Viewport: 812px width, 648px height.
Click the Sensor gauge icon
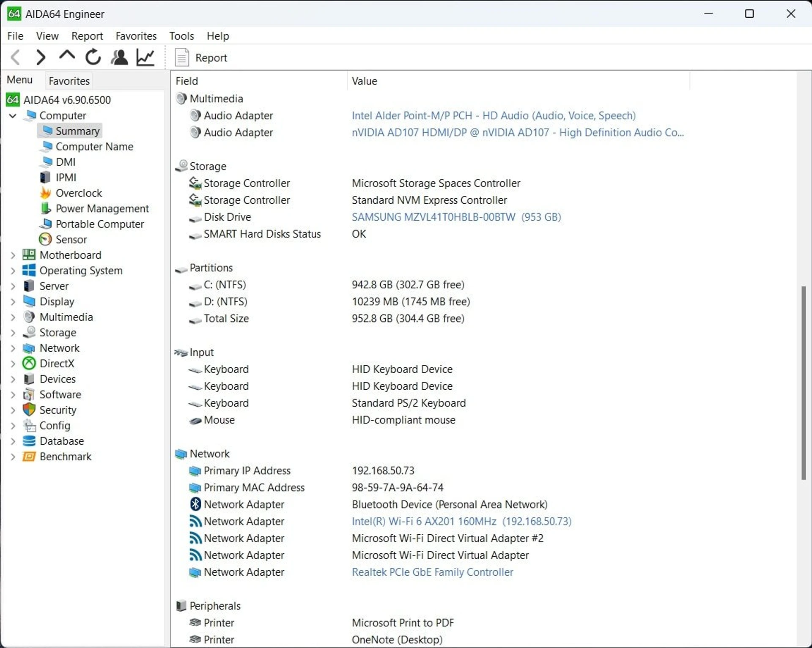(x=45, y=239)
